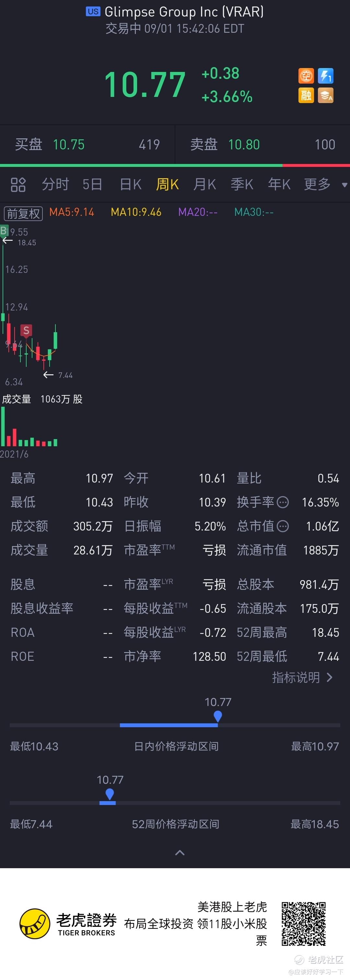
Task: Toggle the 前复权 adjustment setting
Action: [23, 213]
